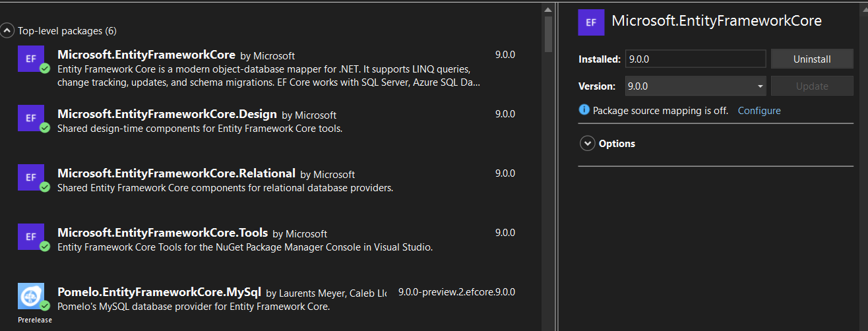Select the Microsoft.EntityFrameworkCore.Tools package name

click(162, 233)
